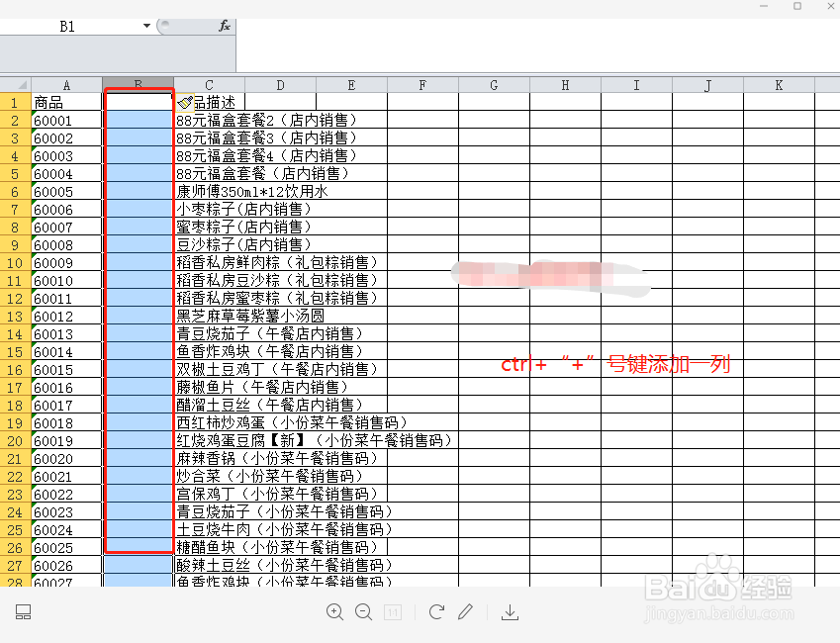Image resolution: width=840 pixels, height=643 pixels.
Task: Select row 20 header
Action: (15, 440)
